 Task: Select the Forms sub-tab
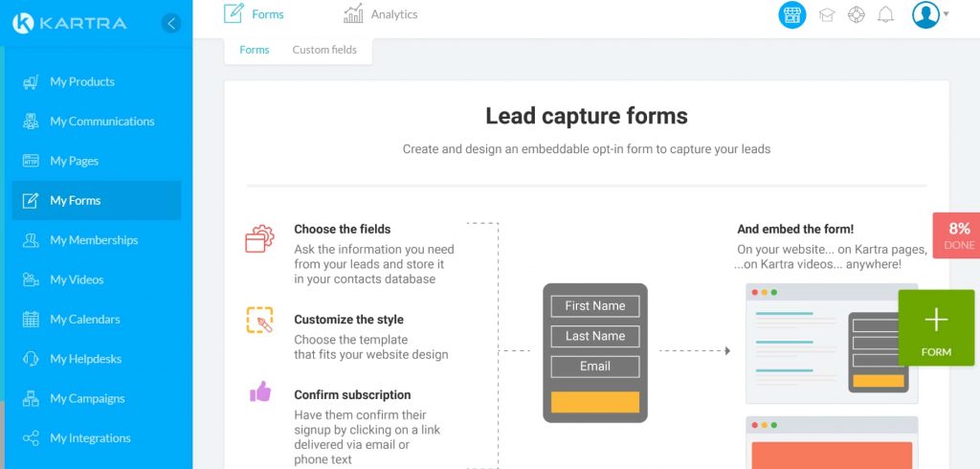(255, 50)
